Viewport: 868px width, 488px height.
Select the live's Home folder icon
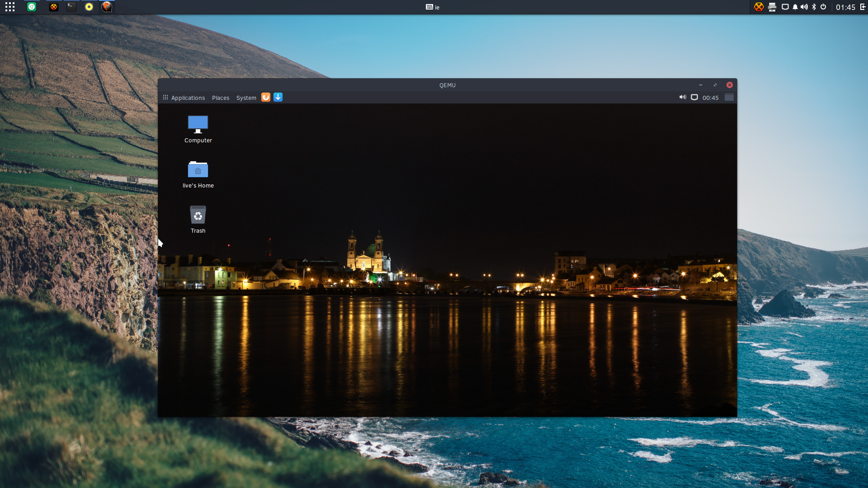[198, 174]
